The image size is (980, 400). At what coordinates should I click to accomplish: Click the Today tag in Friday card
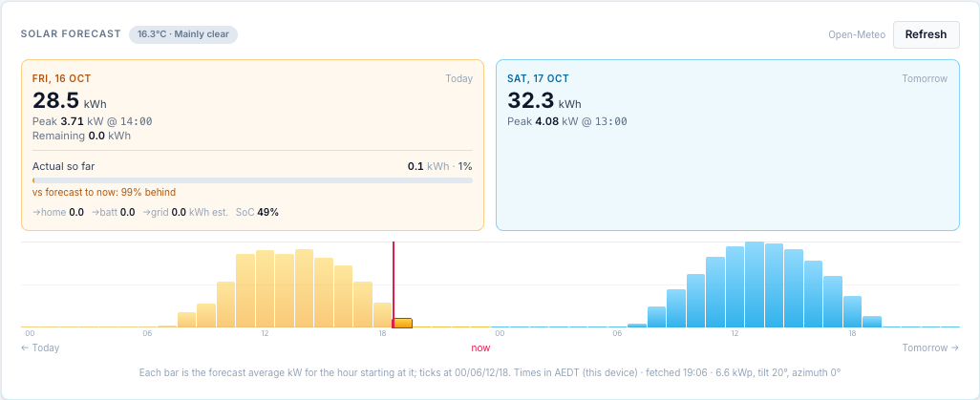tap(459, 78)
